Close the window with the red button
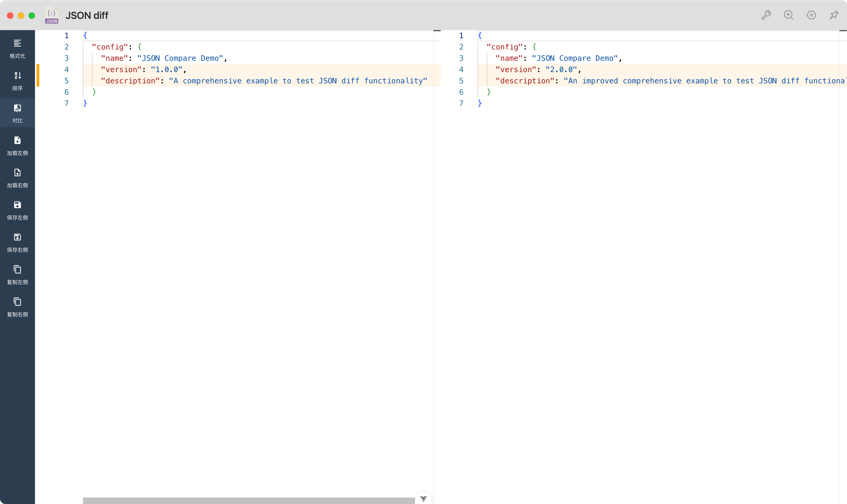 pos(10,15)
